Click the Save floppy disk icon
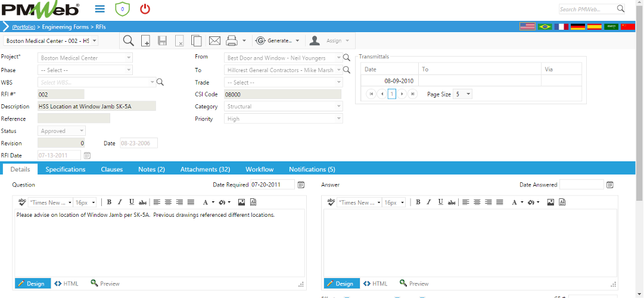 [162, 41]
